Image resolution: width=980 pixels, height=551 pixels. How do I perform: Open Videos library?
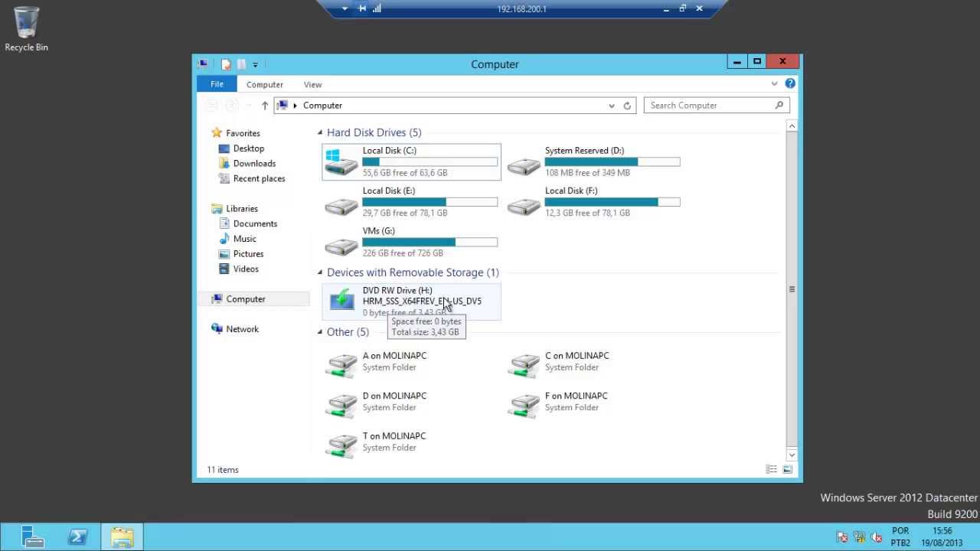(x=246, y=269)
